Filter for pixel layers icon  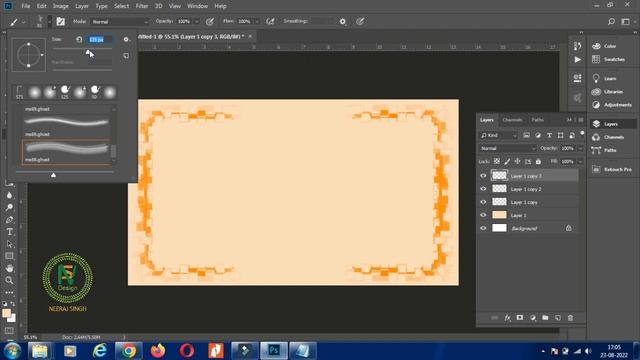coord(527,135)
